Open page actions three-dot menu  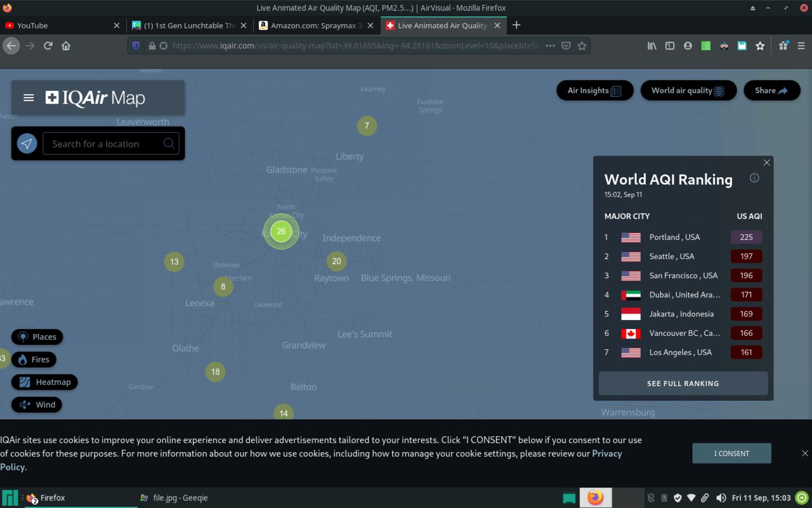click(550, 46)
